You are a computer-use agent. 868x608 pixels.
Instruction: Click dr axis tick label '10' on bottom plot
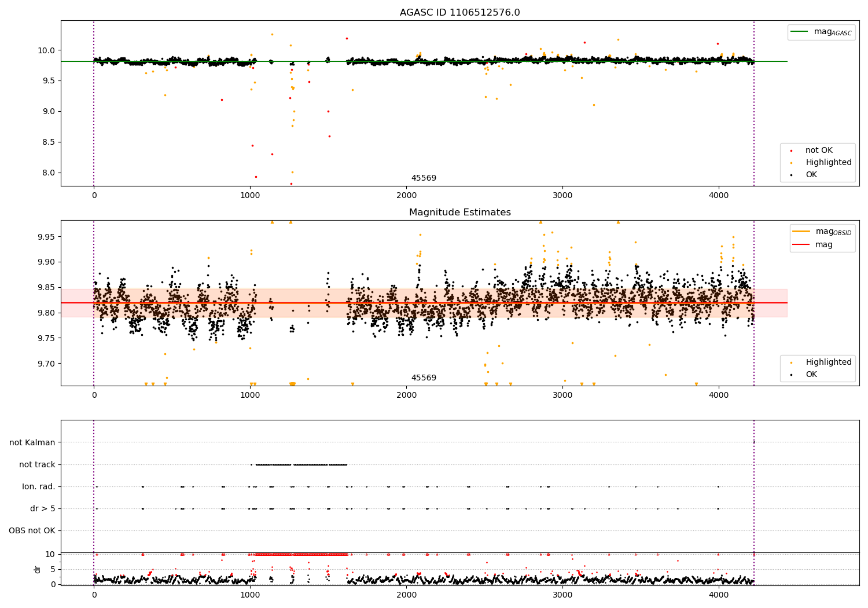pos(50,554)
